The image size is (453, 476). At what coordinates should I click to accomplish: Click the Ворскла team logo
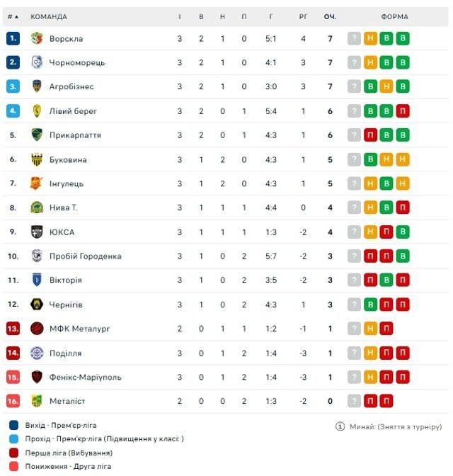[x=37, y=39]
